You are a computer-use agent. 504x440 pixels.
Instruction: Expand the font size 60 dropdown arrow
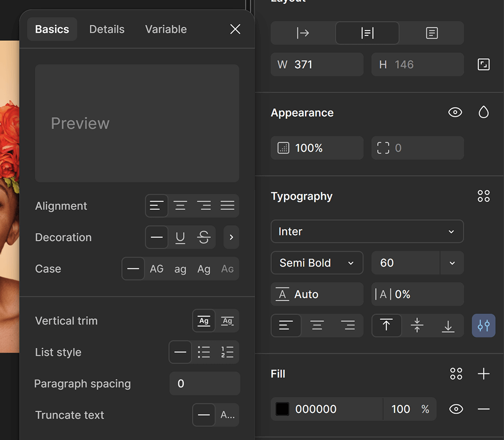click(452, 263)
